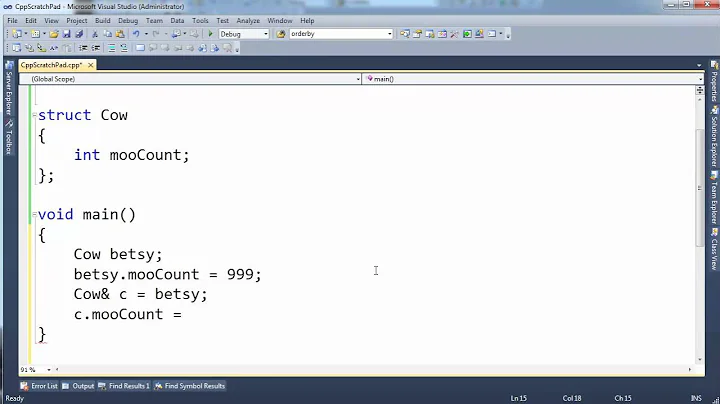The width and height of the screenshot is (720, 404).
Task: Click the Uncomment selected lines icon
Action: [x=124, y=48]
